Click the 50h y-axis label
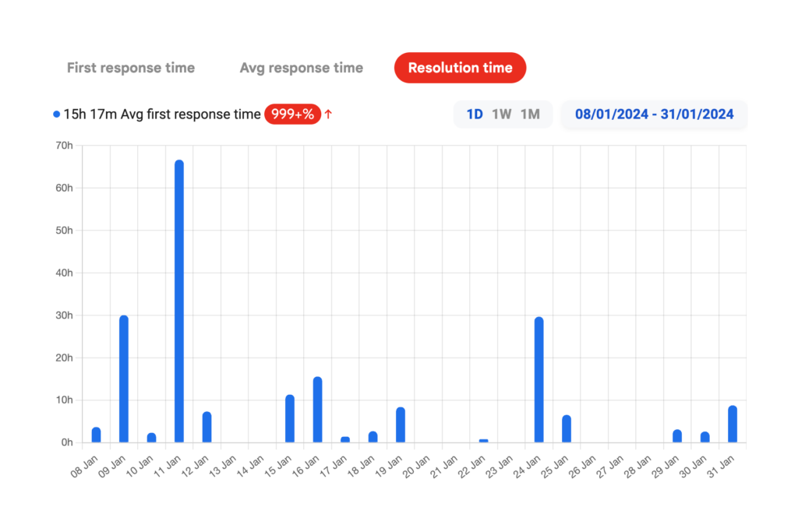 64,231
